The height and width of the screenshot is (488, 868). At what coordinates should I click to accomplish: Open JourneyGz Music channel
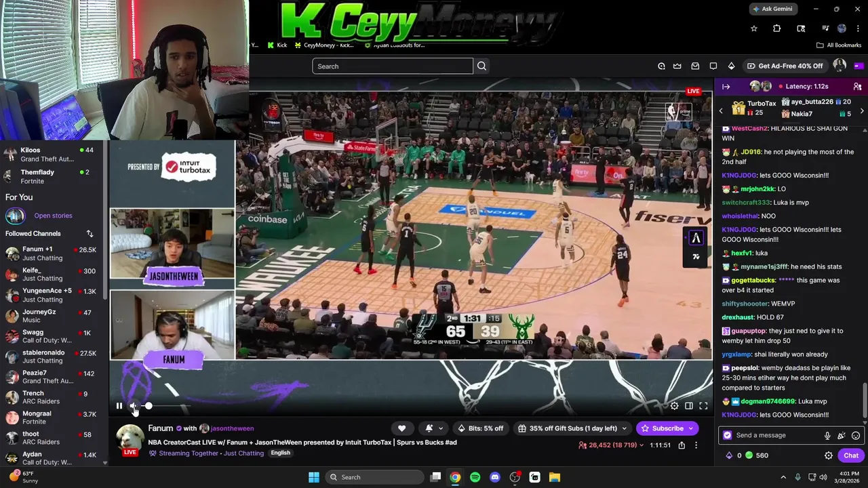click(x=52, y=316)
